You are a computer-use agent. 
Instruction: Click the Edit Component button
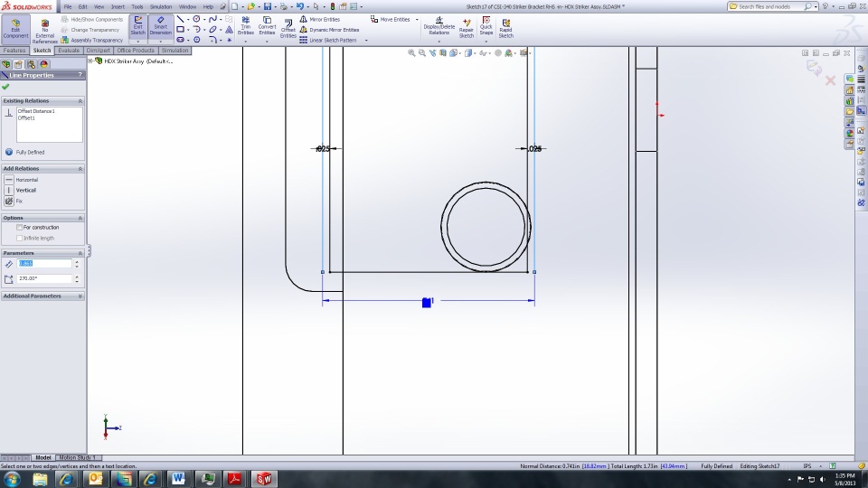(15, 29)
